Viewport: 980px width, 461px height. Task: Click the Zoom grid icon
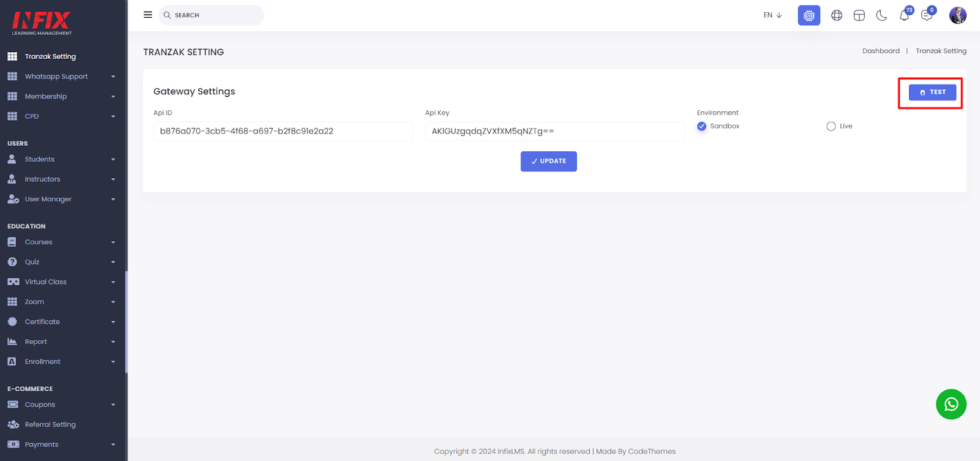(12, 302)
